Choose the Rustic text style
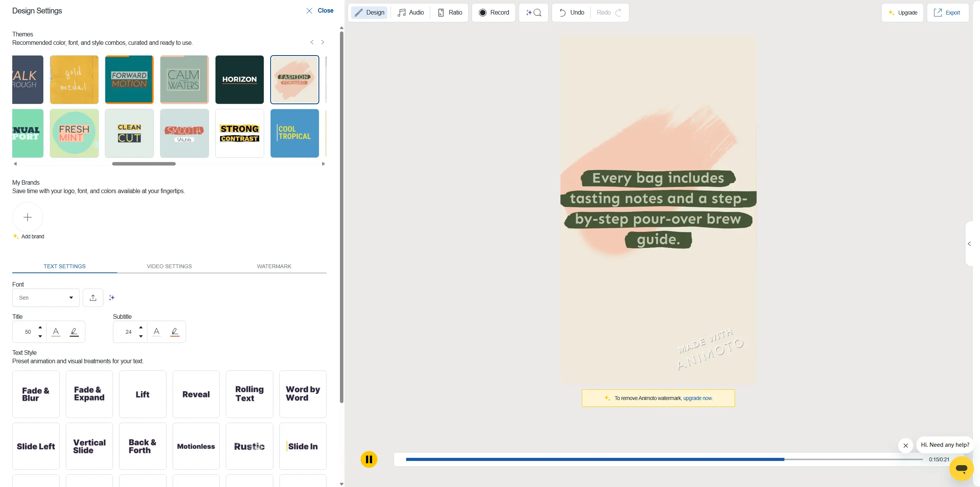The height and width of the screenshot is (487, 980). click(x=250, y=446)
